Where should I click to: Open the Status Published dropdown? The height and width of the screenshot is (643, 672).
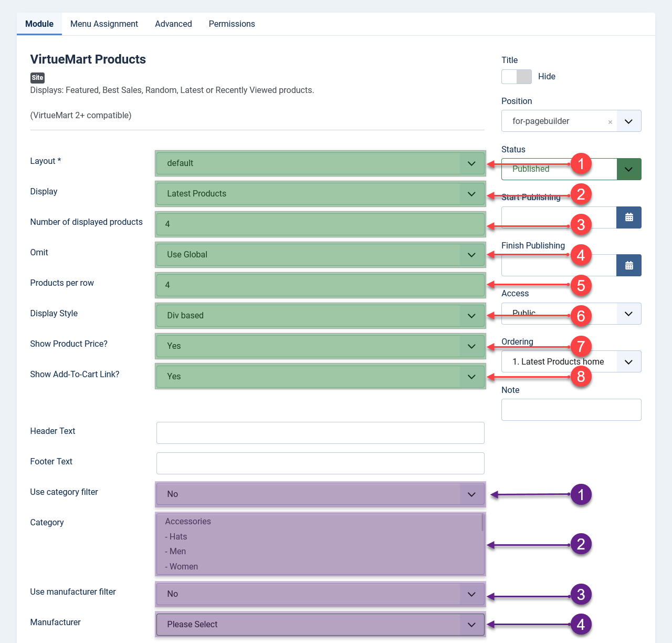click(571, 169)
